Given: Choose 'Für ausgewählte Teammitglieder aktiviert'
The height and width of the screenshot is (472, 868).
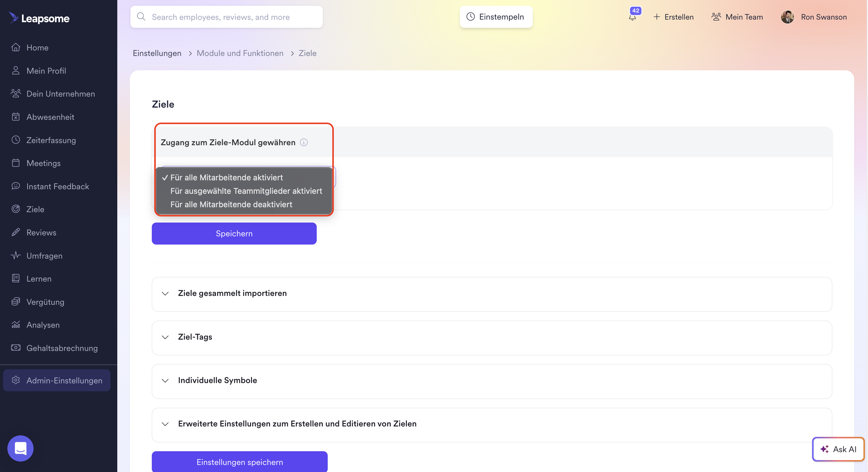Looking at the screenshot, I should coord(244,191).
